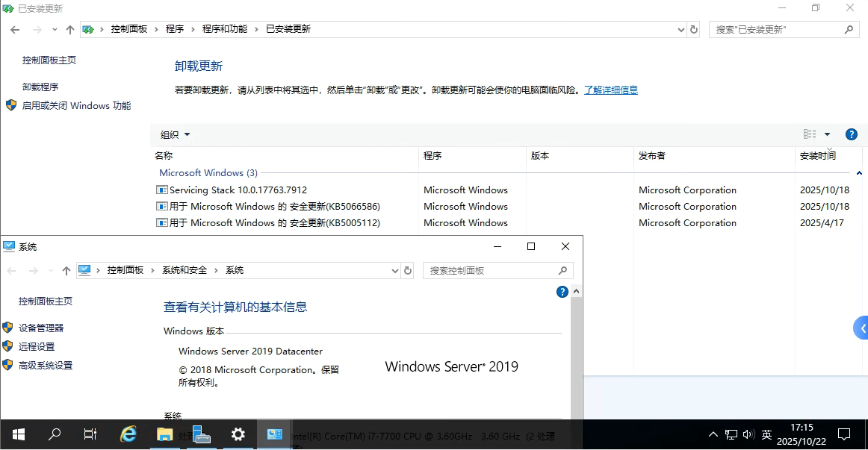Image resolution: width=868 pixels, height=450 pixels.
Task: Click the 名称 column header
Action: click(x=164, y=156)
